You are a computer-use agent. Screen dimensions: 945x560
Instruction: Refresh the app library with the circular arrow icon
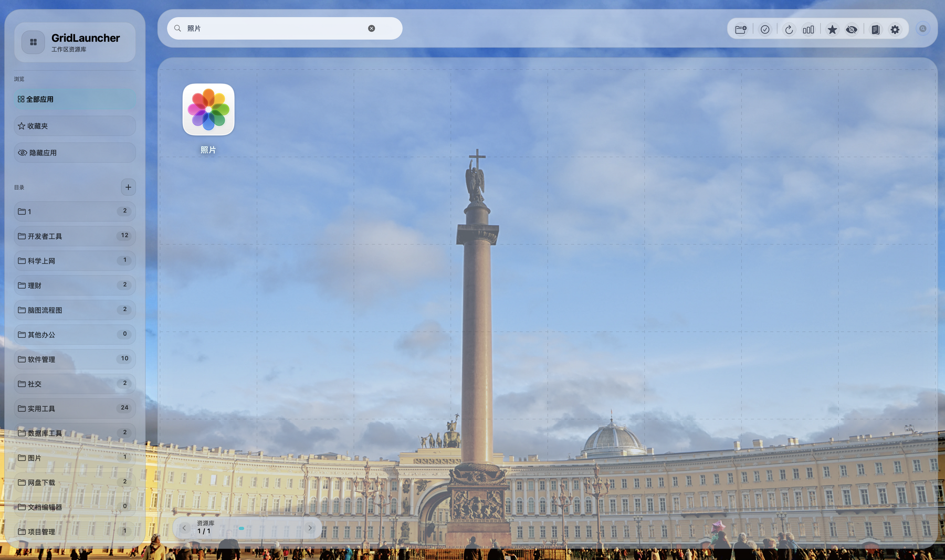coord(789,29)
